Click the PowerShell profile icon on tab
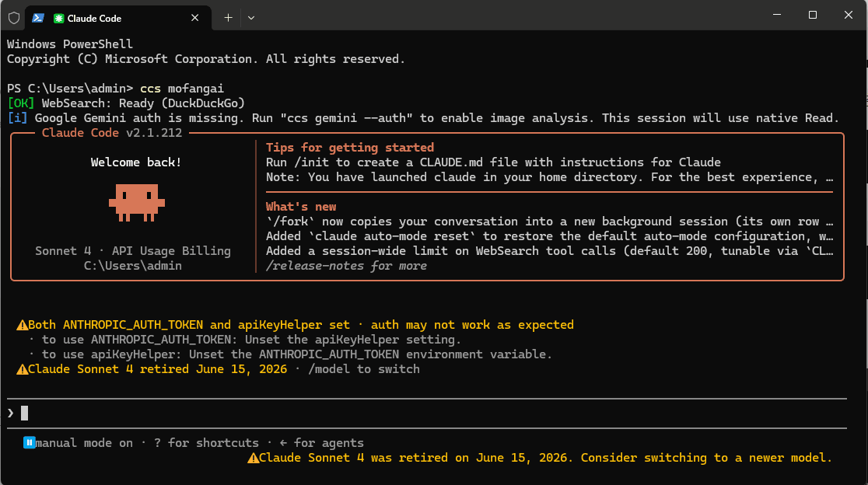The image size is (868, 485). point(37,18)
